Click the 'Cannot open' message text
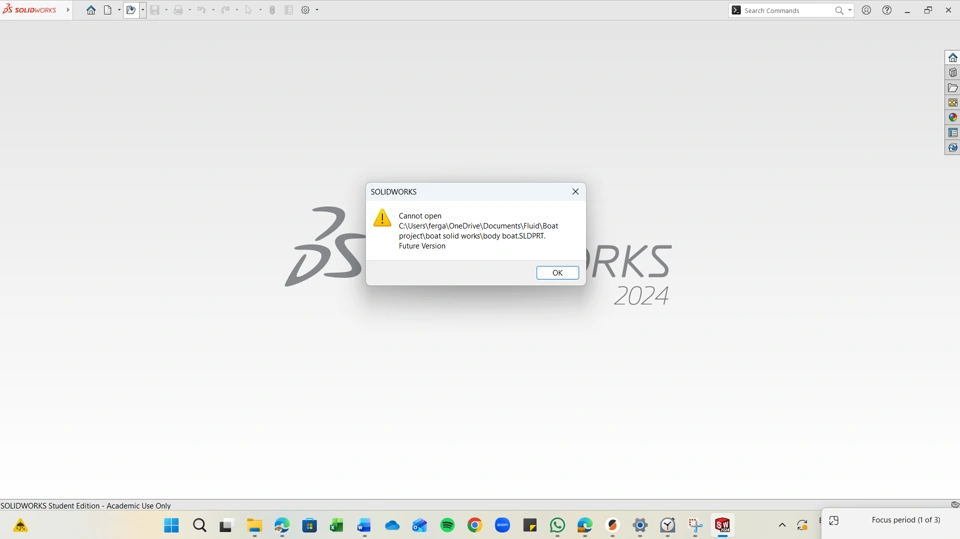This screenshot has width=960, height=539. tap(420, 216)
